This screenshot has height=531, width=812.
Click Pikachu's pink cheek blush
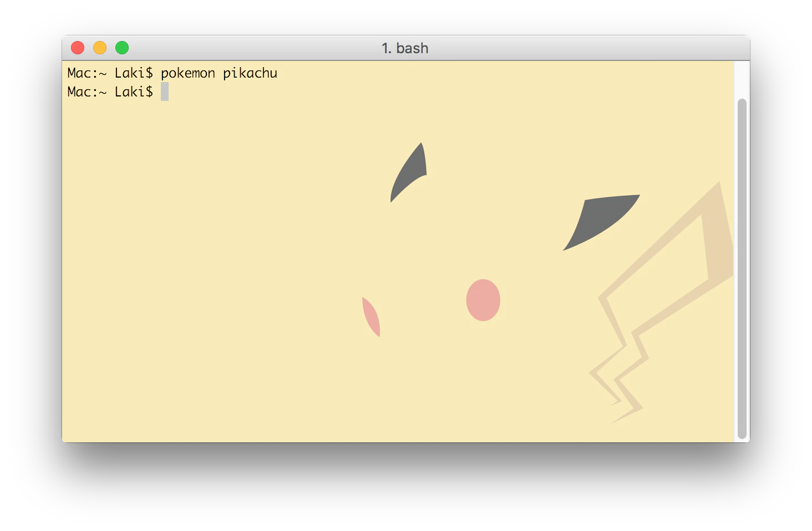tap(371, 316)
